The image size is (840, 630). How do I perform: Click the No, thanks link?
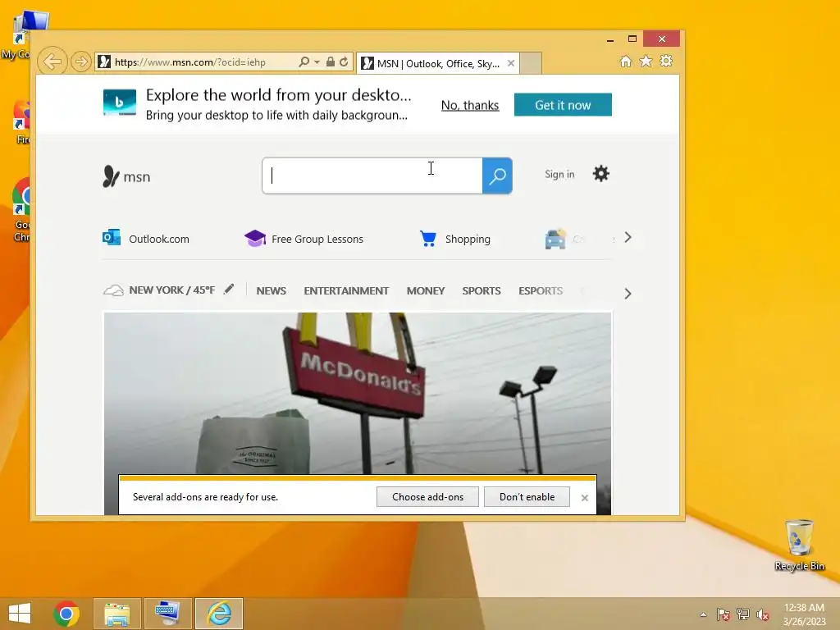pos(470,106)
